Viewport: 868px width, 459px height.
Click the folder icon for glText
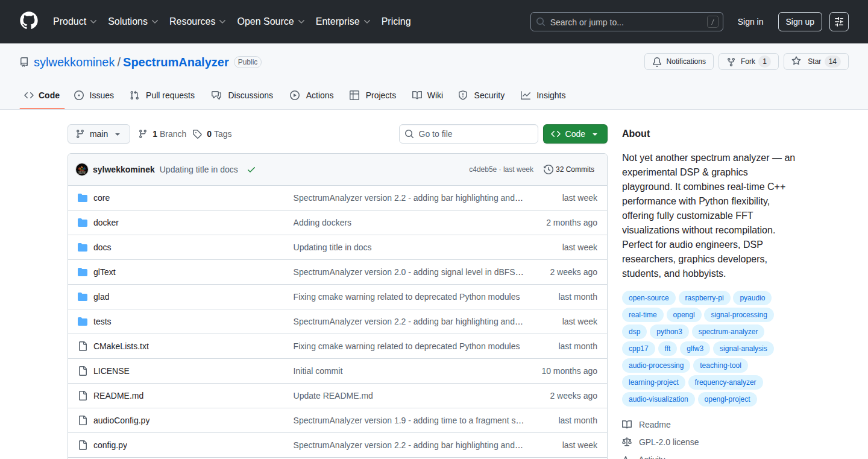click(83, 272)
